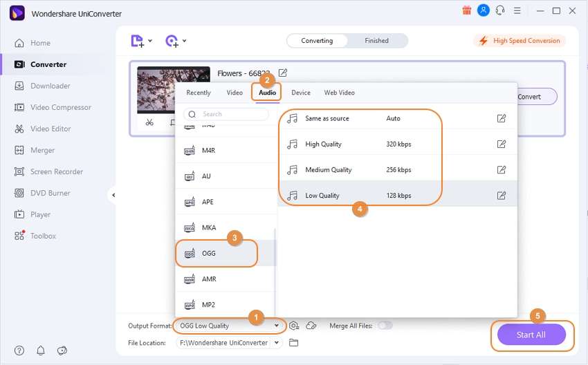The image size is (588, 365).
Task: Open the Recently format tab
Action: tap(199, 93)
